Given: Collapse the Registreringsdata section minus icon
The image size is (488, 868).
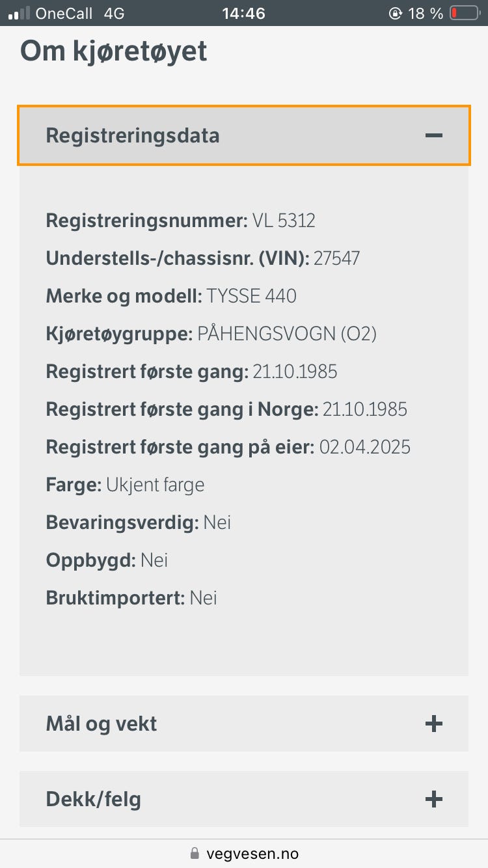Looking at the screenshot, I should [433, 135].
